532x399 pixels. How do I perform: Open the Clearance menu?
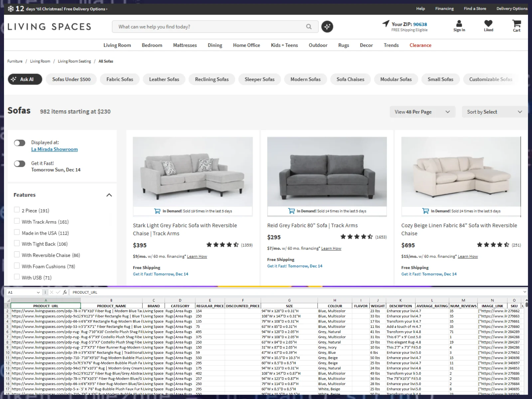tap(420, 45)
